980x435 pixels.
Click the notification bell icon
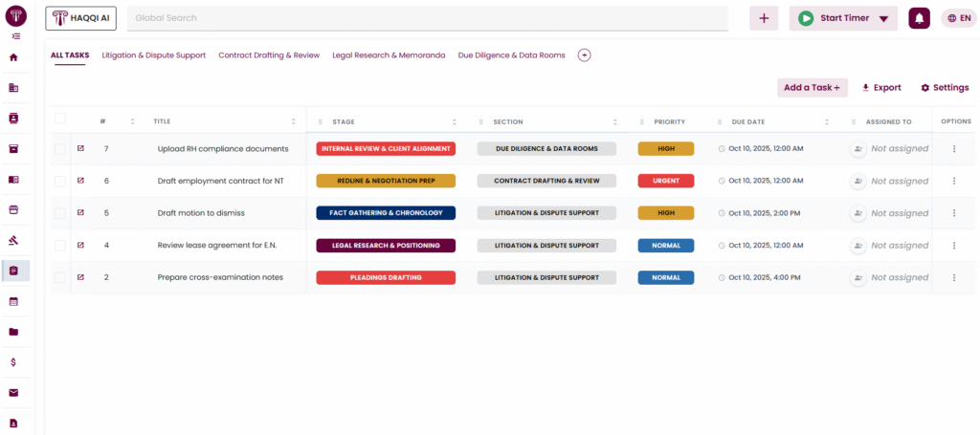[919, 18]
